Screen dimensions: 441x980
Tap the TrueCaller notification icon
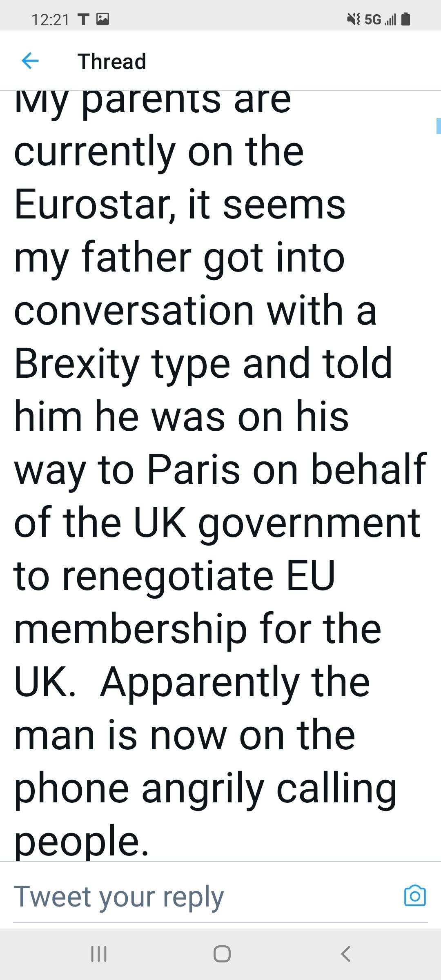coord(83,18)
